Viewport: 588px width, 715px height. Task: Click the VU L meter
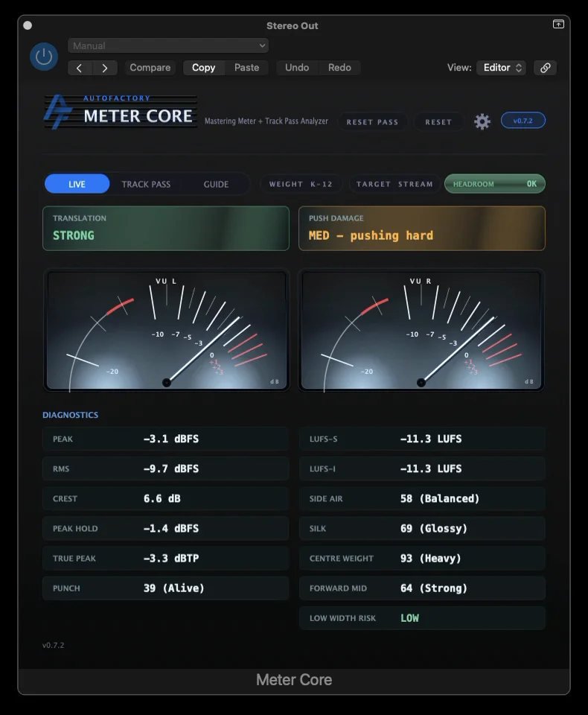point(167,330)
